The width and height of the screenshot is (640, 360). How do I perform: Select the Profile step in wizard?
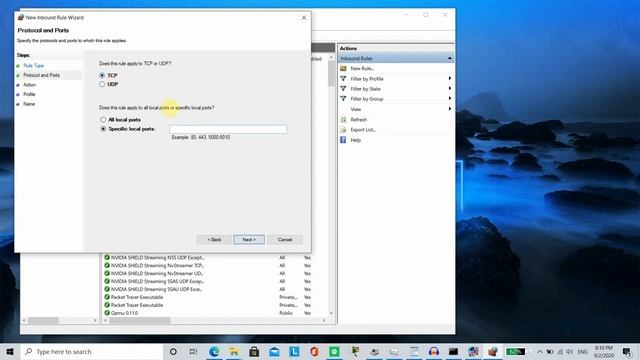click(x=29, y=94)
